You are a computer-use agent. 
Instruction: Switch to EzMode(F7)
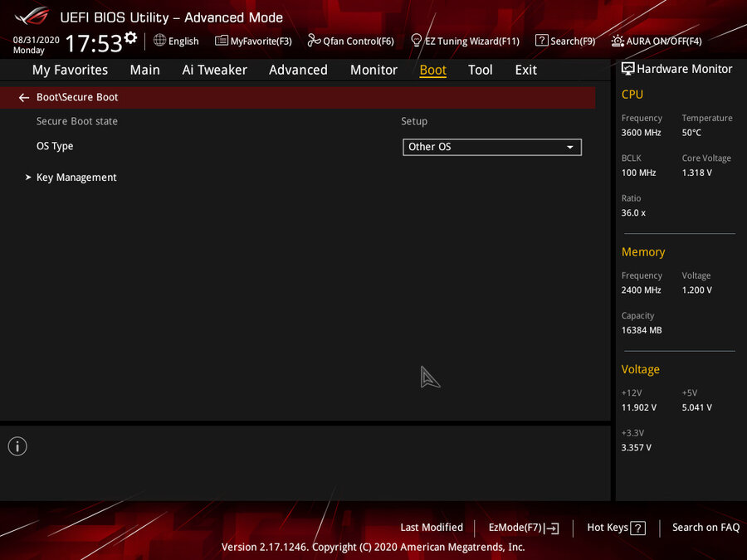524,528
